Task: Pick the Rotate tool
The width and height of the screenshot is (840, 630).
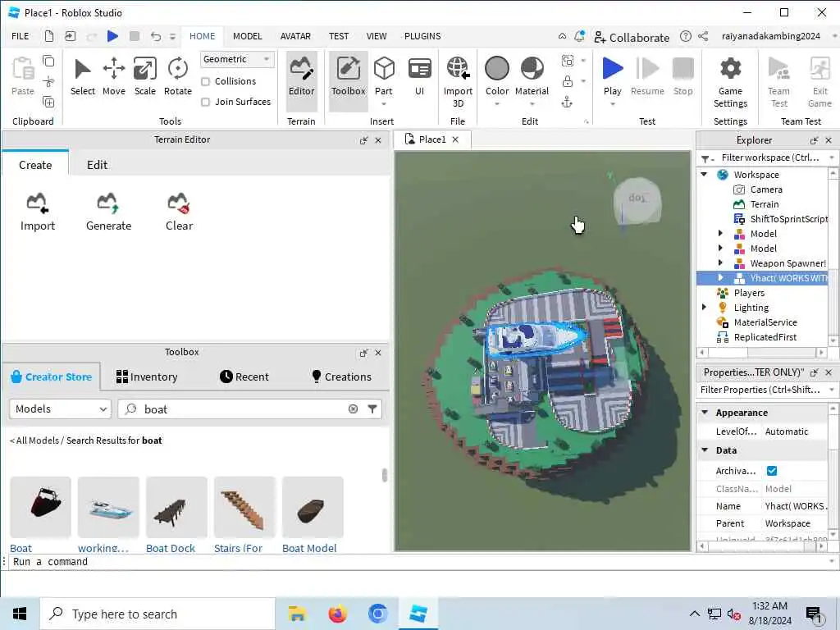Action: [x=178, y=77]
